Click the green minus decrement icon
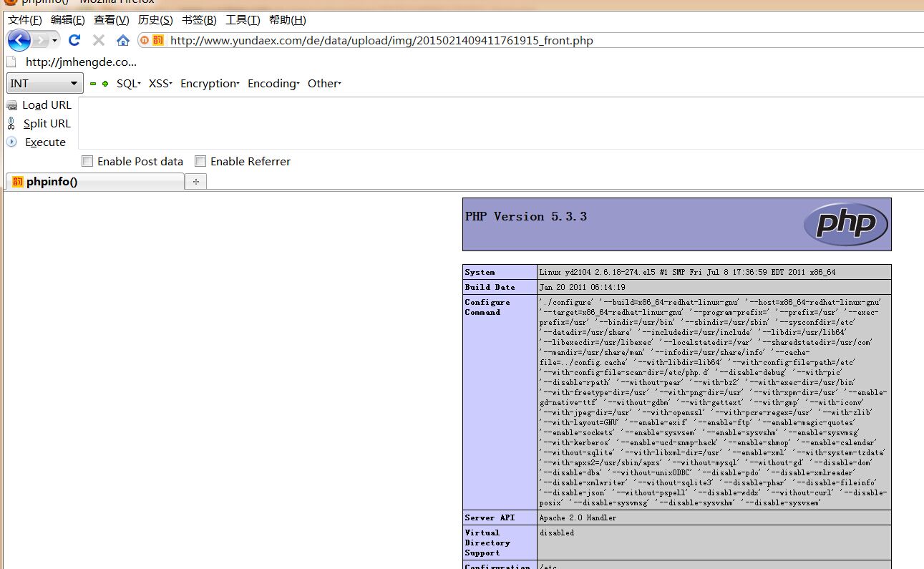The image size is (924, 569). 93,84
